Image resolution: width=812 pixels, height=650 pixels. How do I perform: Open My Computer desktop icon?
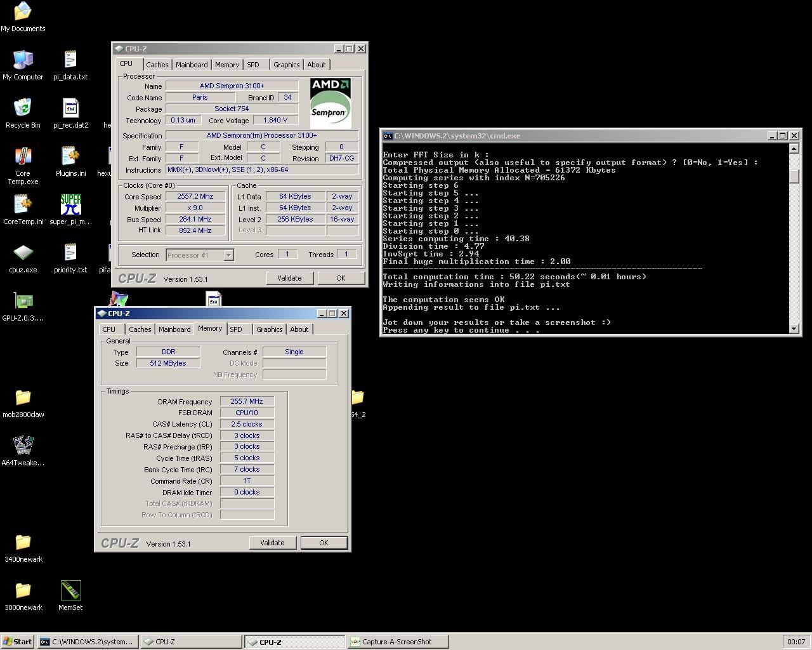23,65
